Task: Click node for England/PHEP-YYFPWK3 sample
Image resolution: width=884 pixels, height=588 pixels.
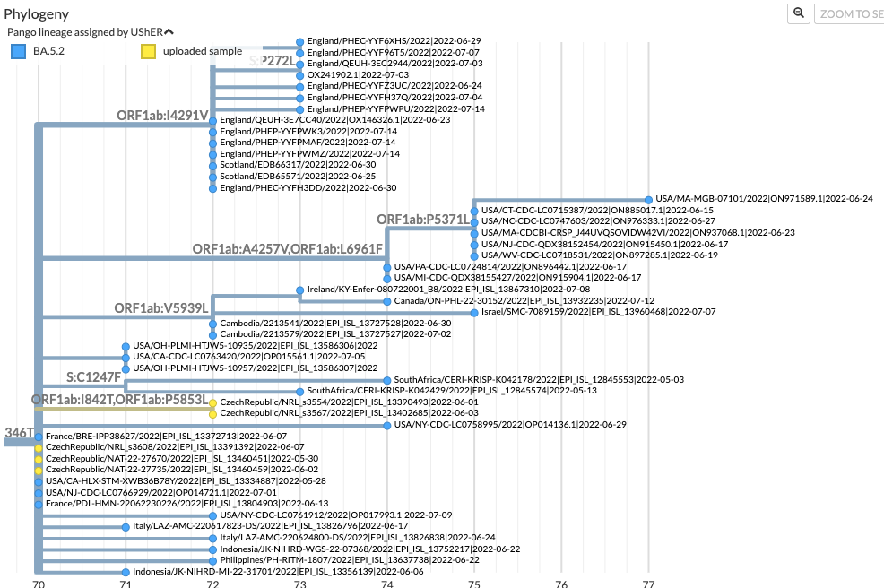Action: coord(212,132)
